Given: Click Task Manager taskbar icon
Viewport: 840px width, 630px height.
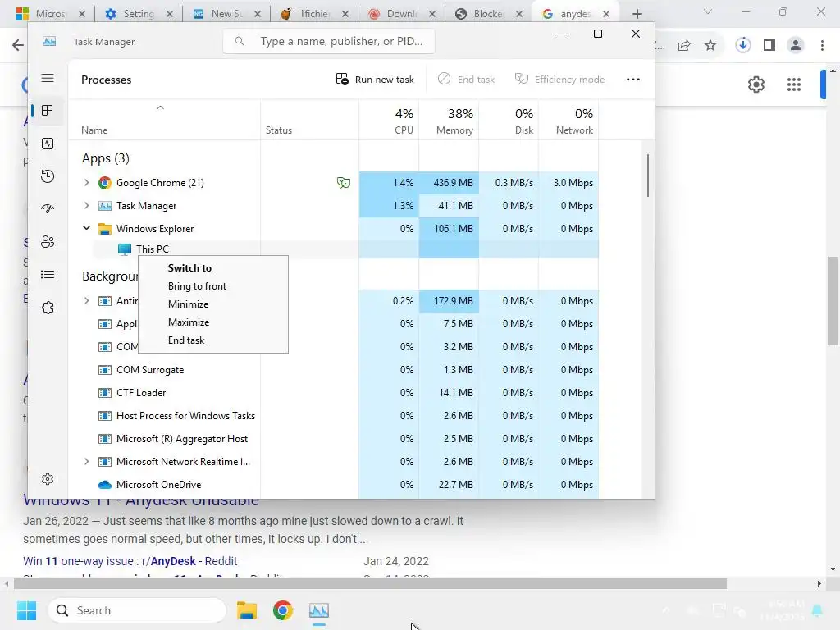Looking at the screenshot, I should 319,610.
